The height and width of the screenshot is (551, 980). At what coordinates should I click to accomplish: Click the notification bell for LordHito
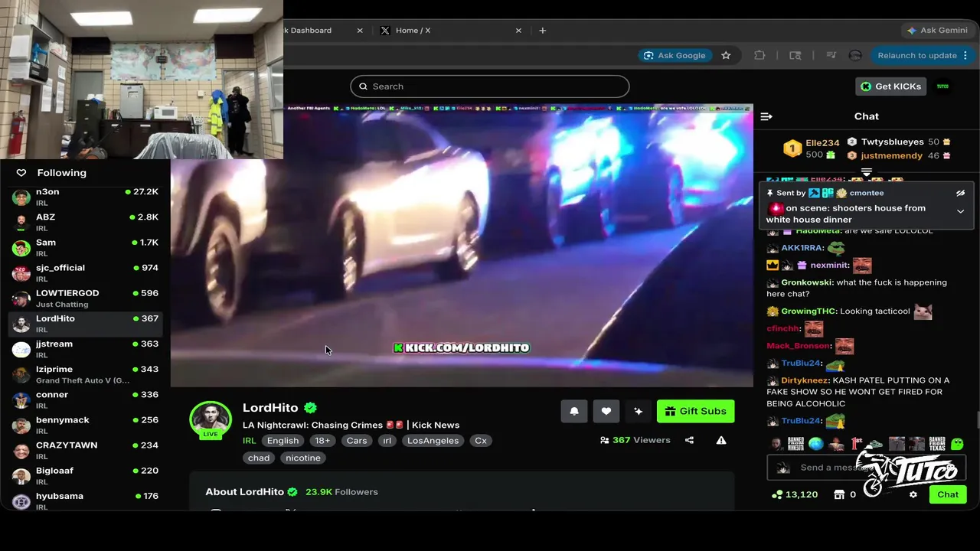(x=574, y=411)
